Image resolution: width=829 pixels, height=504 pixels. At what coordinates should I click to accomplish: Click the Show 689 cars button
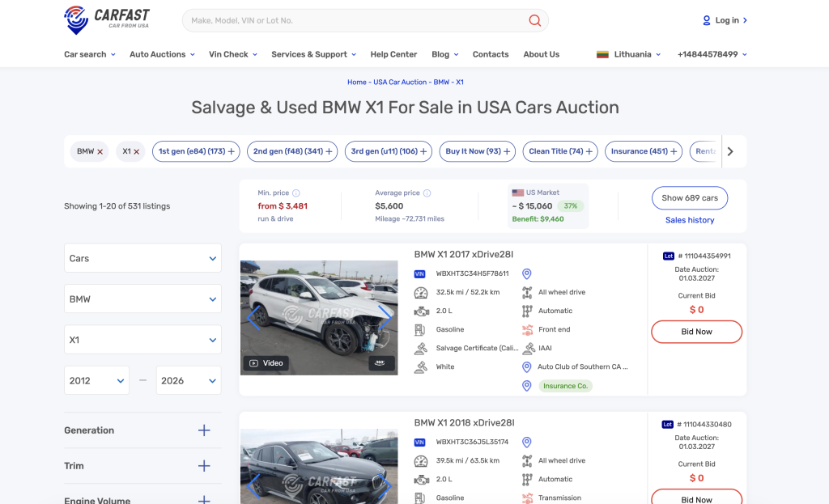[689, 198]
